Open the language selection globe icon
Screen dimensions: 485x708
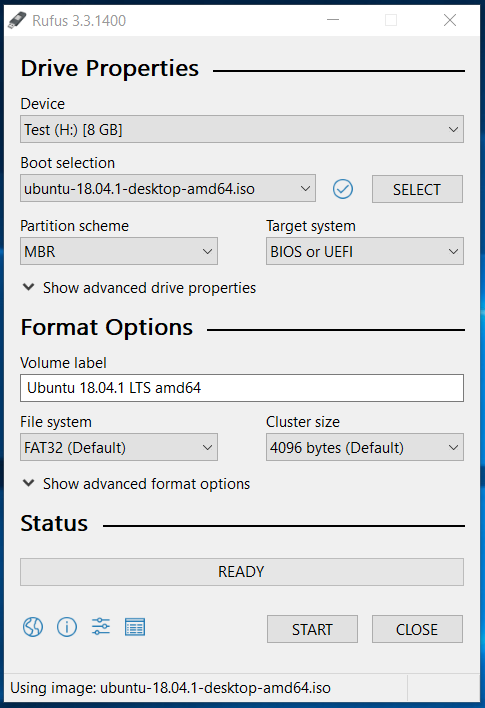[33, 627]
